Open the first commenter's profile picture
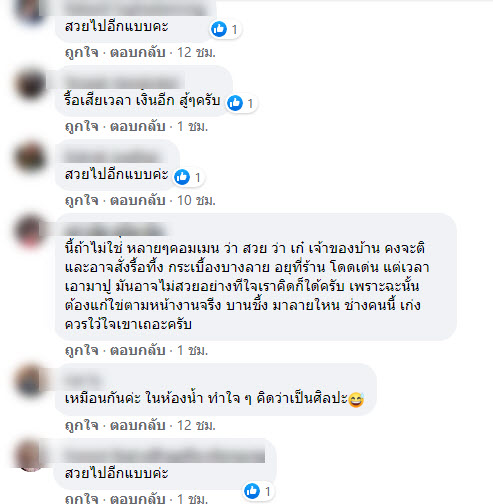The width and height of the screenshot is (493, 504). (x=30, y=10)
